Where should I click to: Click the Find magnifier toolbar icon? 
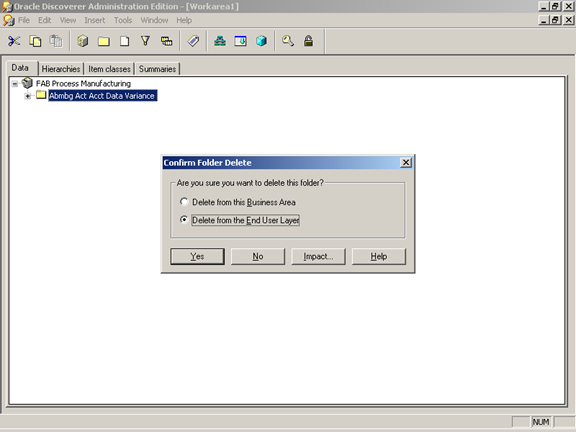coord(288,41)
